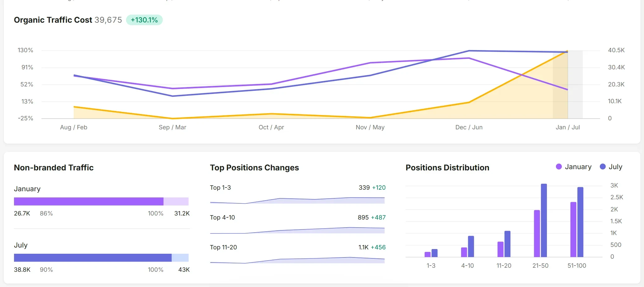Click the Dec / Jun axis label
The image size is (644, 287).
tap(469, 127)
